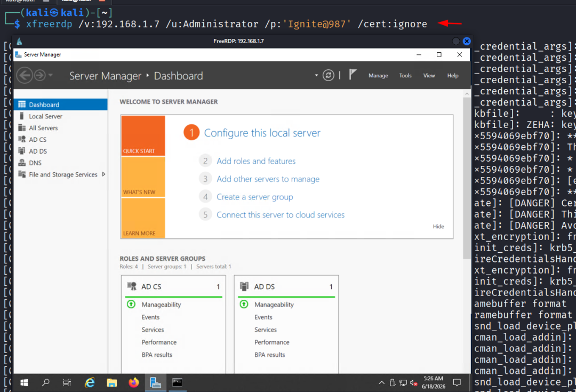This screenshot has width=576, height=392.
Task: Select Local Server in the sidebar
Action: [61, 116]
